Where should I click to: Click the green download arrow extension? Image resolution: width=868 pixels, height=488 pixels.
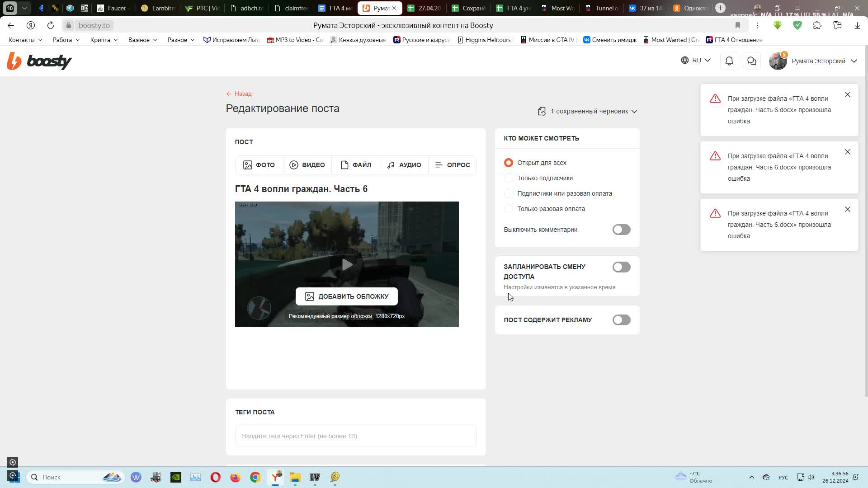point(778,25)
